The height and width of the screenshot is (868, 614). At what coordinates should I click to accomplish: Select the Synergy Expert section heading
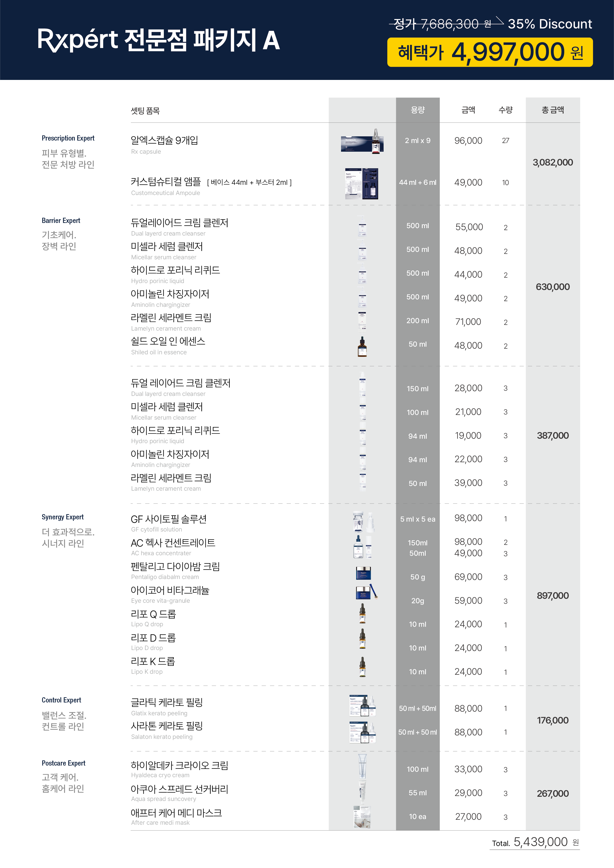point(63,517)
